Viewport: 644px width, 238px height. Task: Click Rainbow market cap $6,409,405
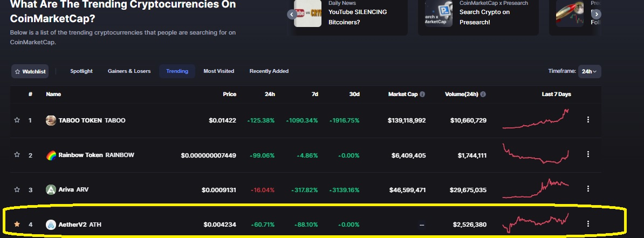[x=409, y=155]
